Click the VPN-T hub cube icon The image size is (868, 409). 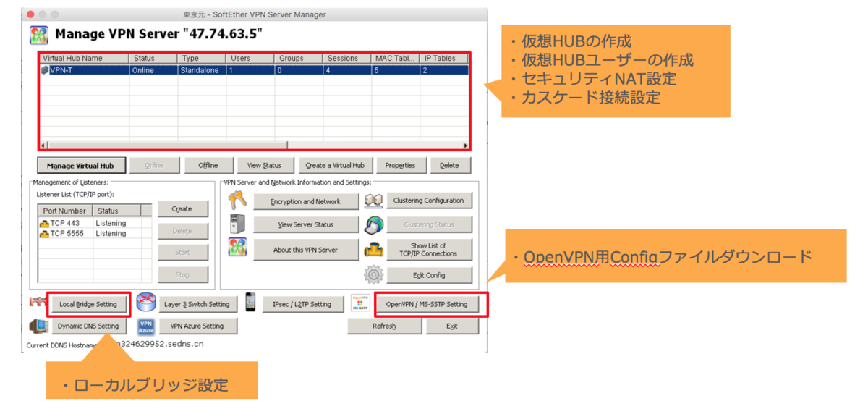45,70
